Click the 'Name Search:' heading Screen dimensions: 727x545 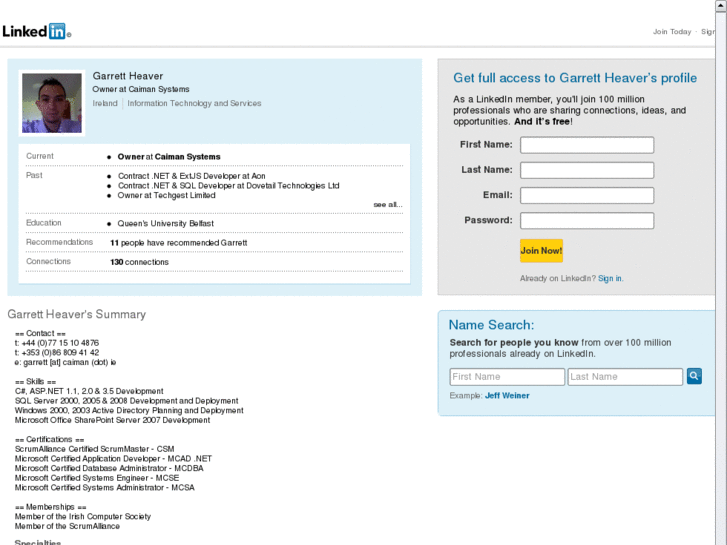pyautogui.click(x=491, y=325)
